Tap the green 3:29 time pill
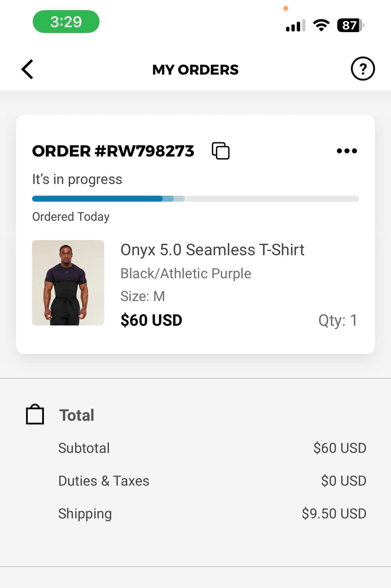The height and width of the screenshot is (588, 391). 66,22
